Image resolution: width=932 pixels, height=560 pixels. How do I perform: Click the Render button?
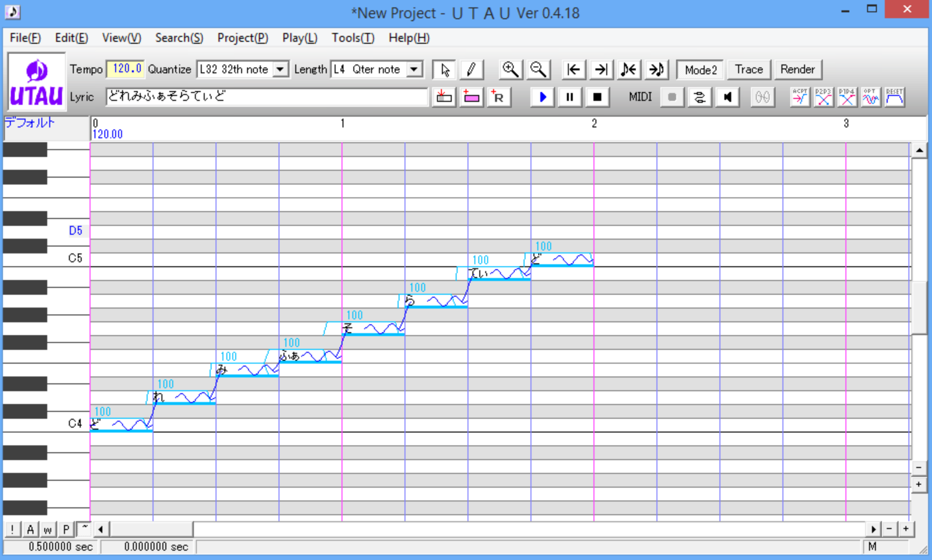pyautogui.click(x=797, y=69)
